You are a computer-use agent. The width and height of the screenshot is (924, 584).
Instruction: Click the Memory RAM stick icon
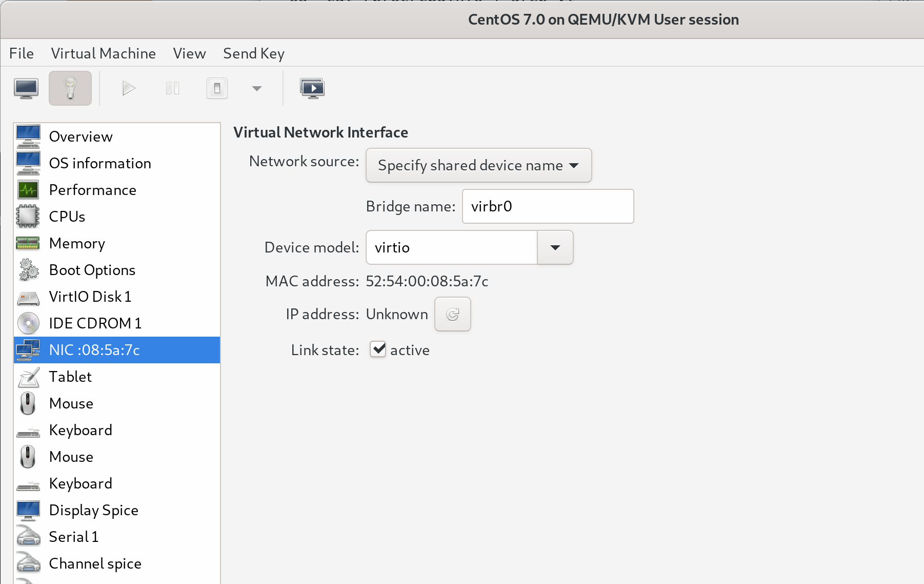28,243
